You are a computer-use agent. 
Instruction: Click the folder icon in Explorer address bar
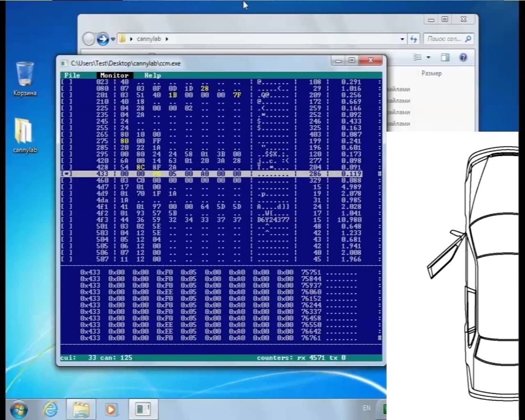[122, 39]
